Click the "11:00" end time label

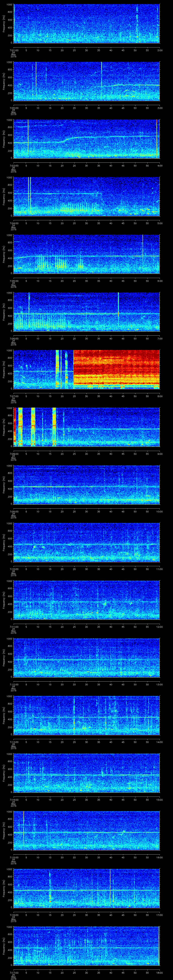159,569
